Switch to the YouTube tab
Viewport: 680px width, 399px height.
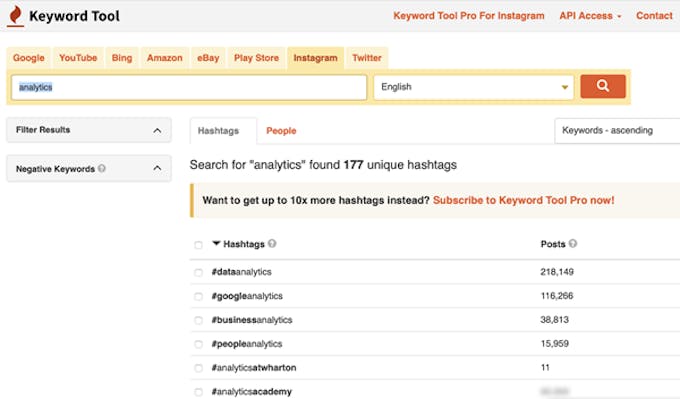click(x=78, y=58)
